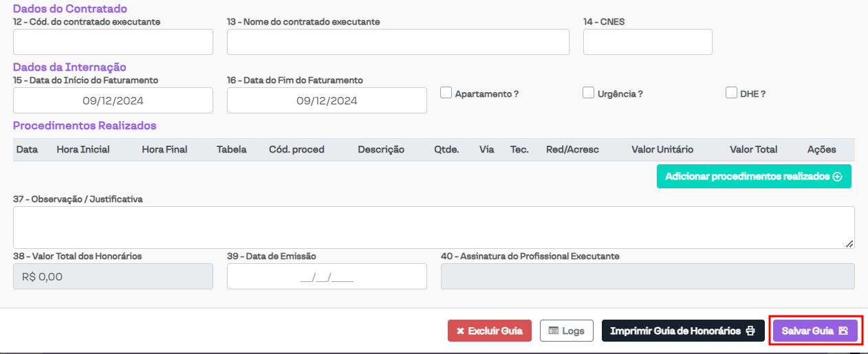This screenshot has width=868, height=354.
Task: Click the Excluir Guia button
Action: [489, 331]
